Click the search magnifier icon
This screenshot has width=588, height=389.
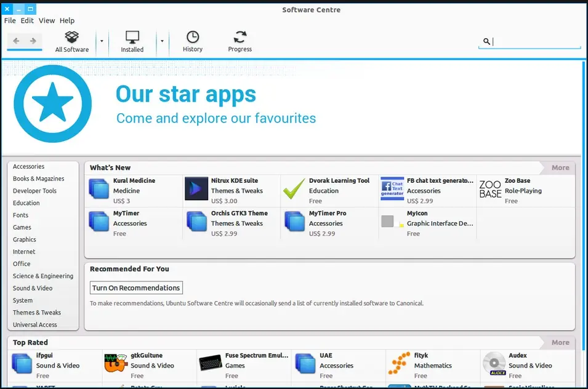[x=486, y=41]
